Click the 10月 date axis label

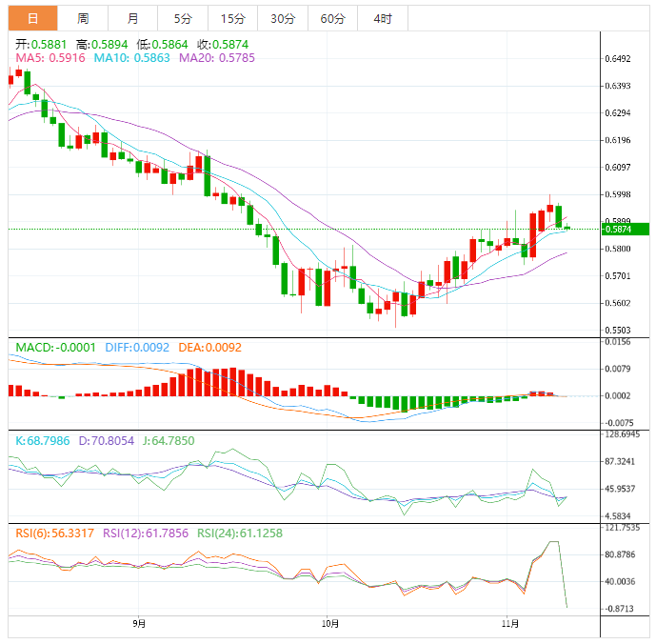(330, 623)
